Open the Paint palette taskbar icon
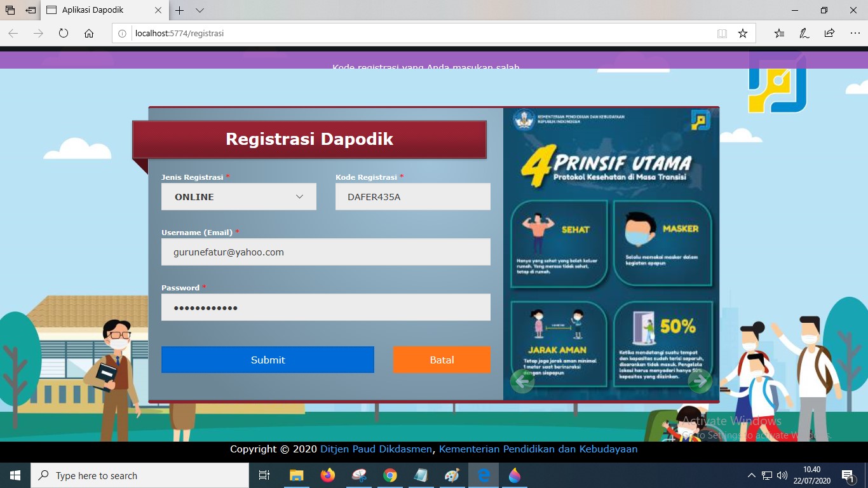 click(452, 475)
